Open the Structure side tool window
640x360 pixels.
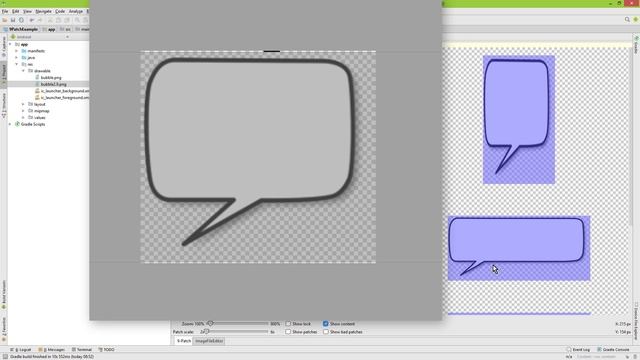4,105
